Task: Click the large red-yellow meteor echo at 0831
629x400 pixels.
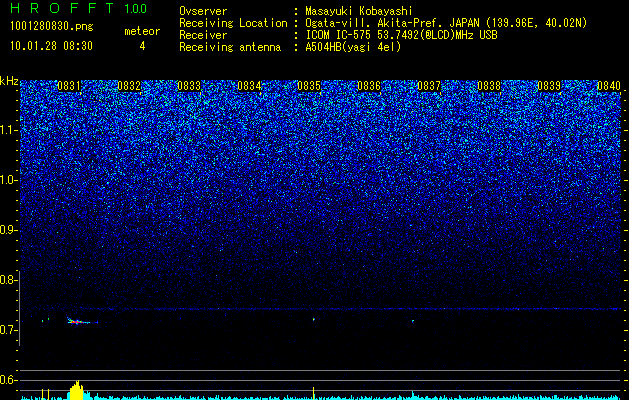Action: pos(80,321)
